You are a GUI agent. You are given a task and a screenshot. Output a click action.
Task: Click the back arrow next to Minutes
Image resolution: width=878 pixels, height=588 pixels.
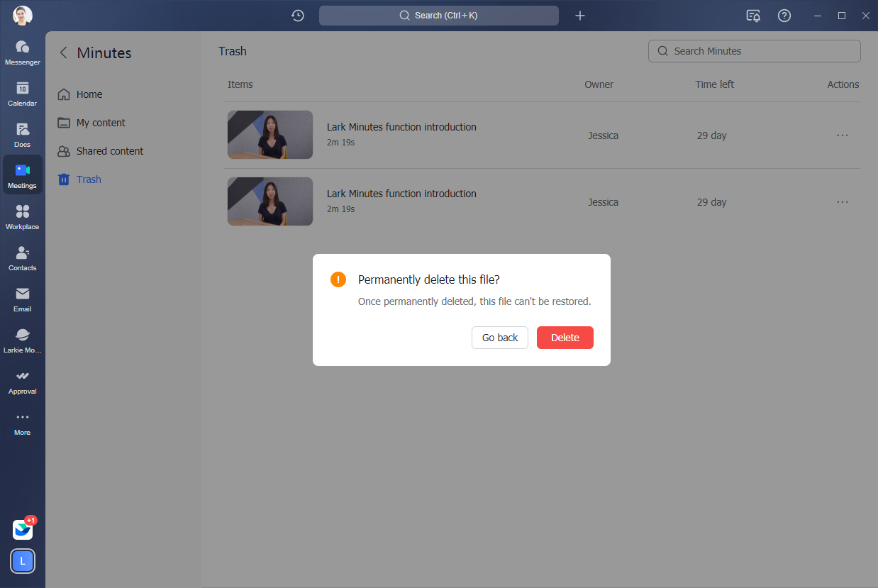click(x=63, y=52)
